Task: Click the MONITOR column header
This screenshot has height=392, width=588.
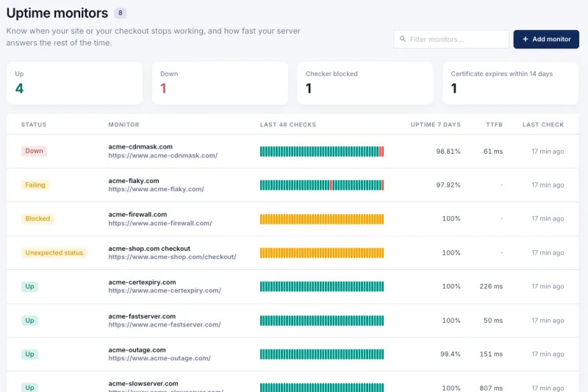Action: click(123, 124)
